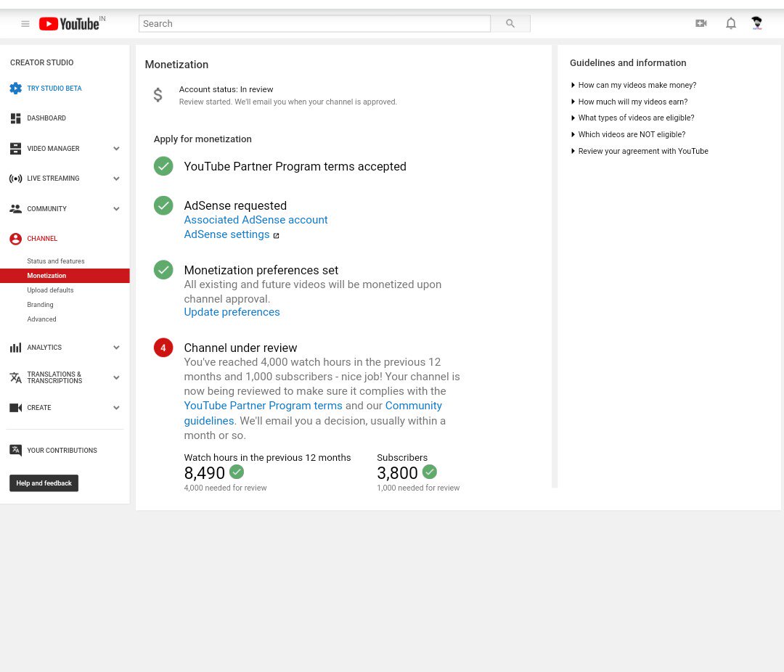Image resolution: width=784 pixels, height=672 pixels.
Task: Click the Channel section label
Action: tap(42, 239)
